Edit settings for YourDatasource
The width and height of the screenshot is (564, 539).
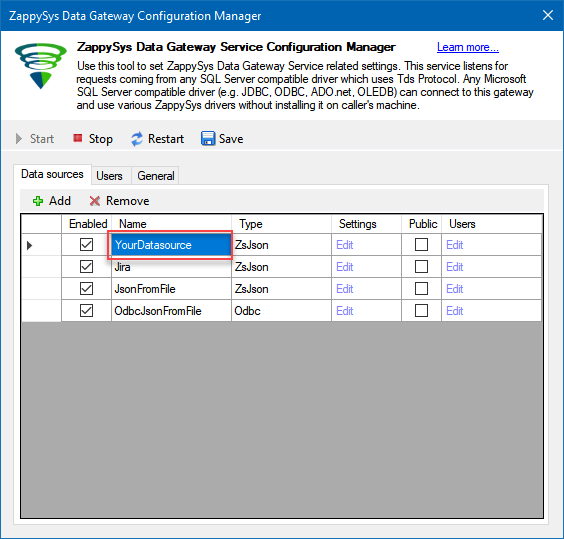[x=345, y=245]
